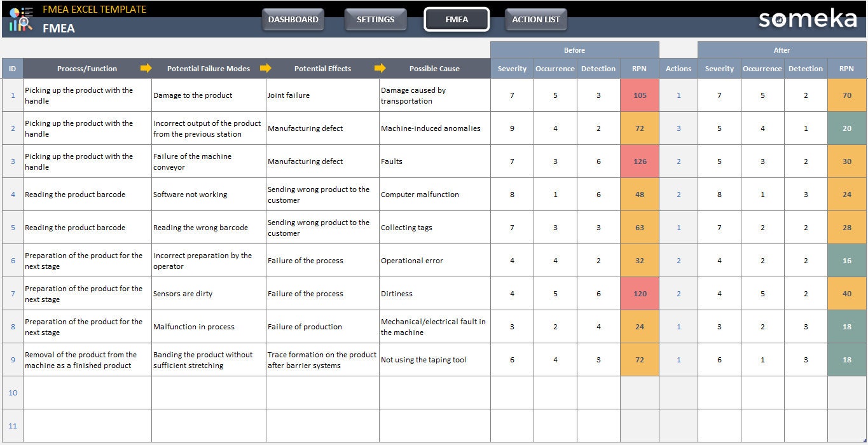This screenshot has height=445, width=868.
Task: Click the FMEA template logo icon
Action: point(21,19)
